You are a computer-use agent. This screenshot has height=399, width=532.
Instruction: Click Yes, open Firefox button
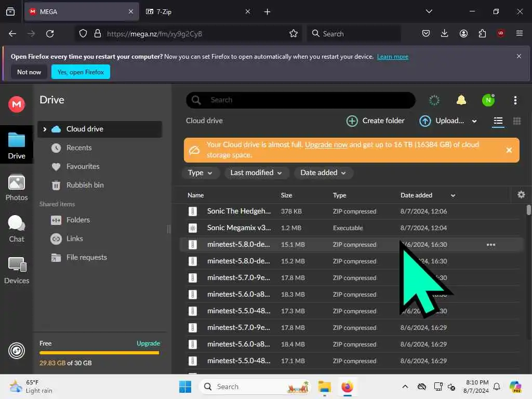pyautogui.click(x=81, y=72)
